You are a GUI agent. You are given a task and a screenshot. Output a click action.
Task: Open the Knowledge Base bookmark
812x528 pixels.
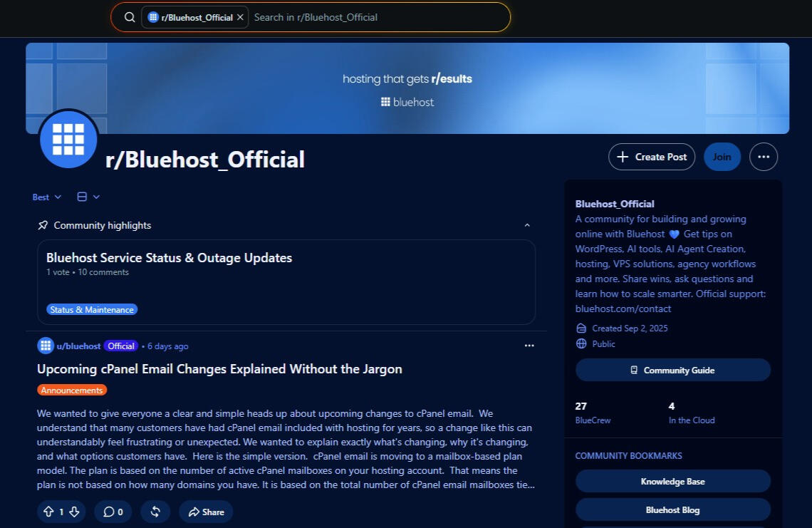point(672,482)
